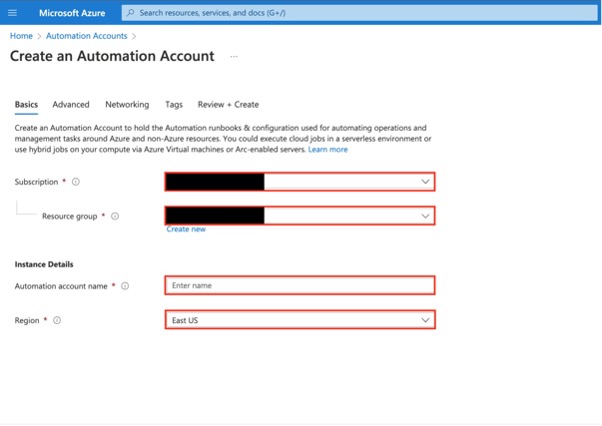The height and width of the screenshot is (426, 602).
Task: Click the Resource group info icon
Action: tap(115, 216)
